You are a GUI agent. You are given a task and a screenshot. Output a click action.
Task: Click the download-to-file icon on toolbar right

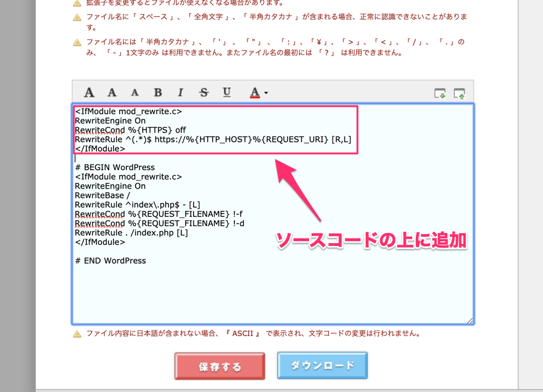441,92
